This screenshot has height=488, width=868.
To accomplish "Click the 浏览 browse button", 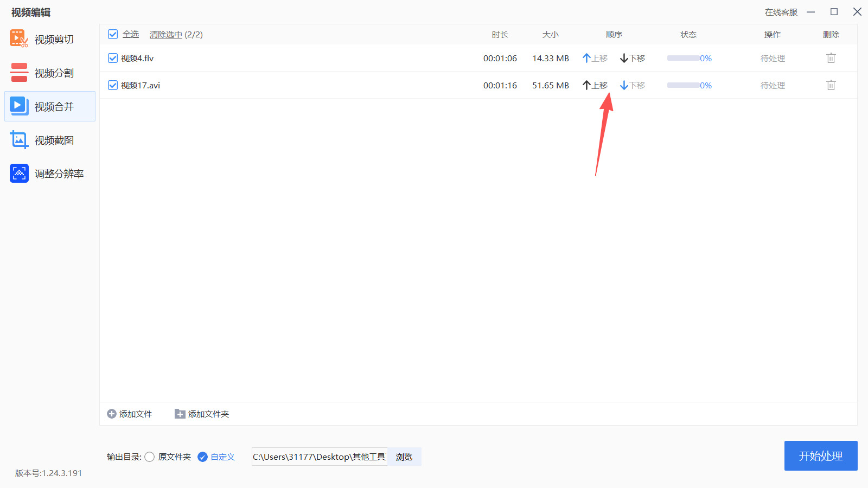I will coord(404,457).
